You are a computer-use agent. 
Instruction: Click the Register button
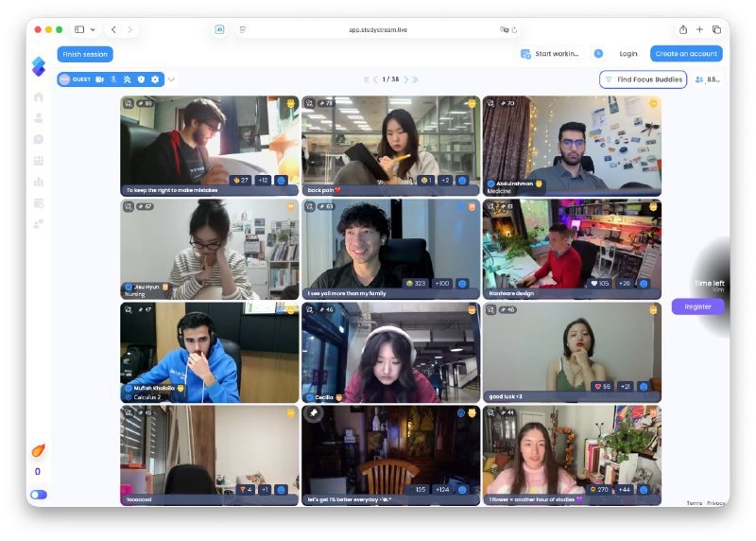pos(697,306)
